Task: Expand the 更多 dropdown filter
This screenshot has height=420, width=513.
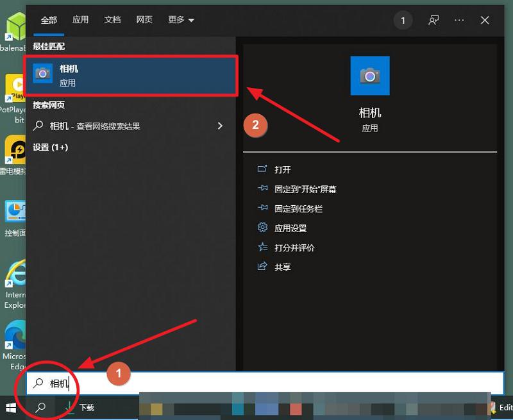Action: click(x=181, y=20)
